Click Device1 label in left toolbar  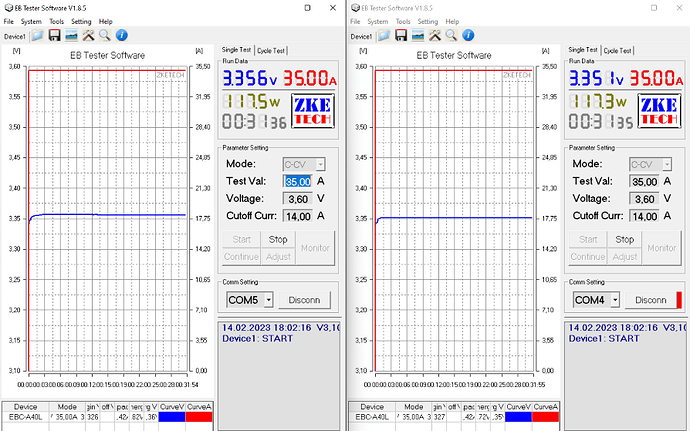tap(15, 37)
